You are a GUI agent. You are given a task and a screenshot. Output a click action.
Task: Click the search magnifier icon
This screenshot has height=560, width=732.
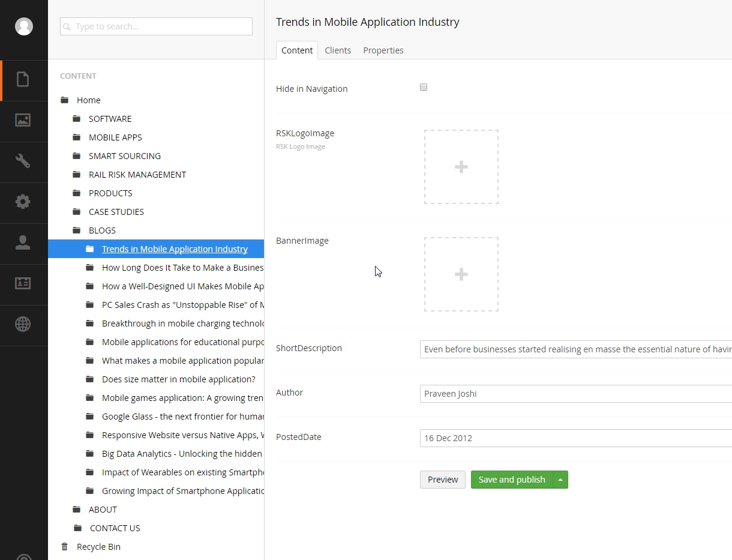[68, 26]
